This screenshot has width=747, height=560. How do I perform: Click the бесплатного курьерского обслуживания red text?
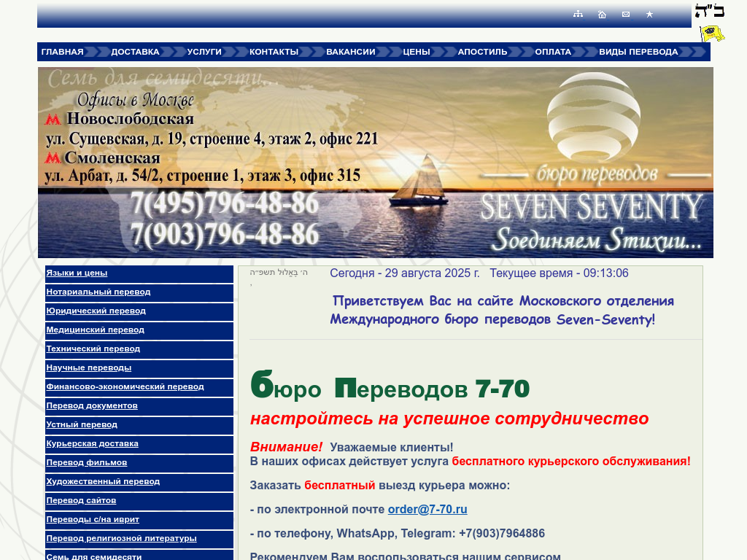[571, 462]
